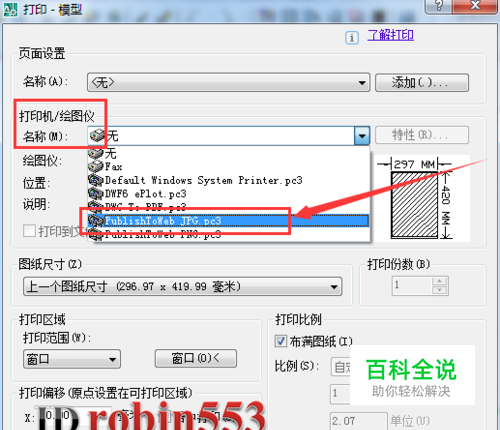The height and width of the screenshot is (430, 500).
Task: Select Fax in the printer list
Action: coord(229,166)
